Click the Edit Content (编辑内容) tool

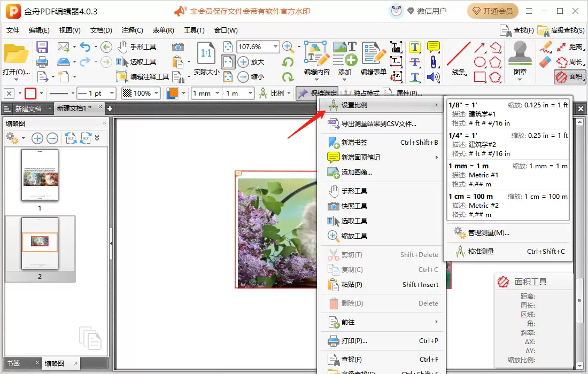point(316,59)
